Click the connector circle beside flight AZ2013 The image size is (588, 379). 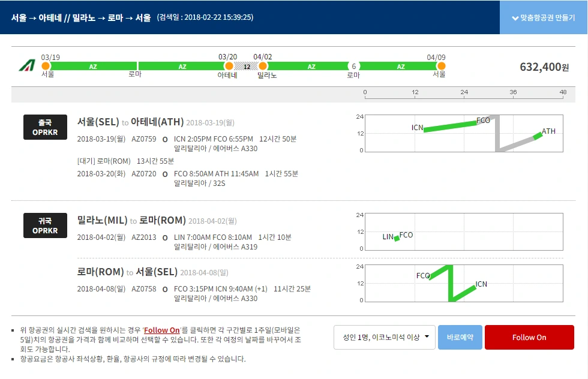(x=165, y=237)
